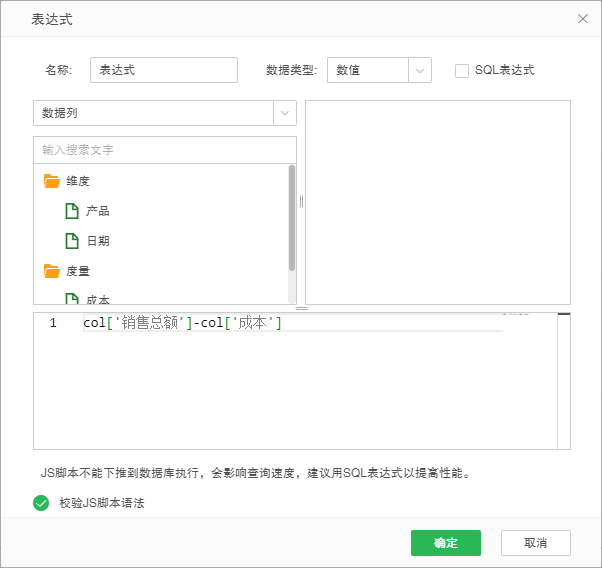The height and width of the screenshot is (568, 602).
Task: Close the 表达式 dialog
Action: click(x=583, y=19)
